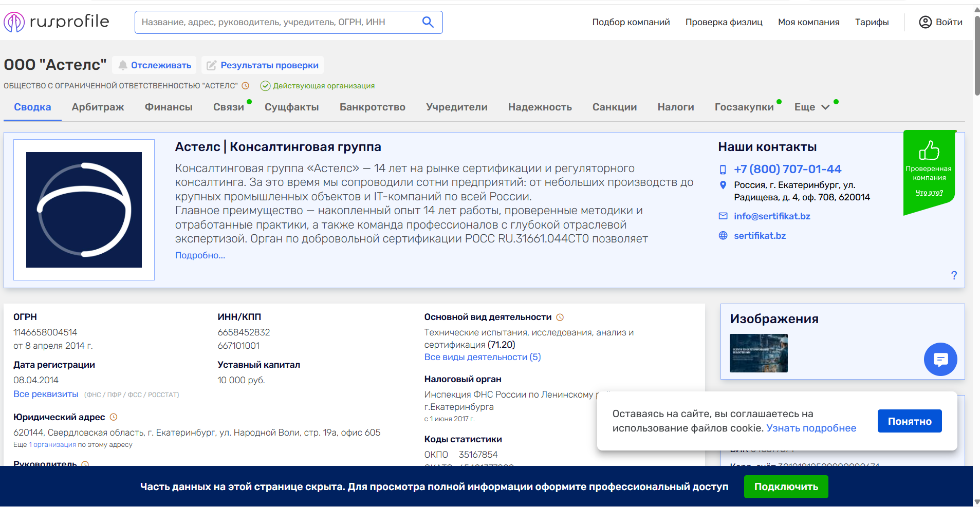This screenshot has width=980, height=507.
Task: Select ИНН value 6658452832
Action: pyautogui.click(x=244, y=332)
